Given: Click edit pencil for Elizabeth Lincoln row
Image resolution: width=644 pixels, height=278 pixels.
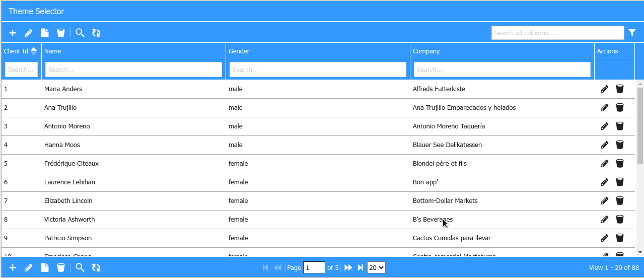Looking at the screenshot, I should click(x=604, y=201).
